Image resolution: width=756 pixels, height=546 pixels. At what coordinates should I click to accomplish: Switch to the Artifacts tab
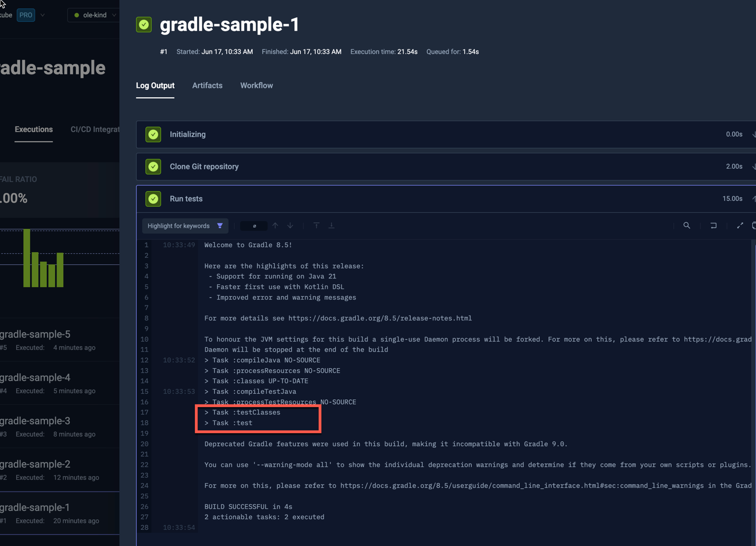(207, 86)
